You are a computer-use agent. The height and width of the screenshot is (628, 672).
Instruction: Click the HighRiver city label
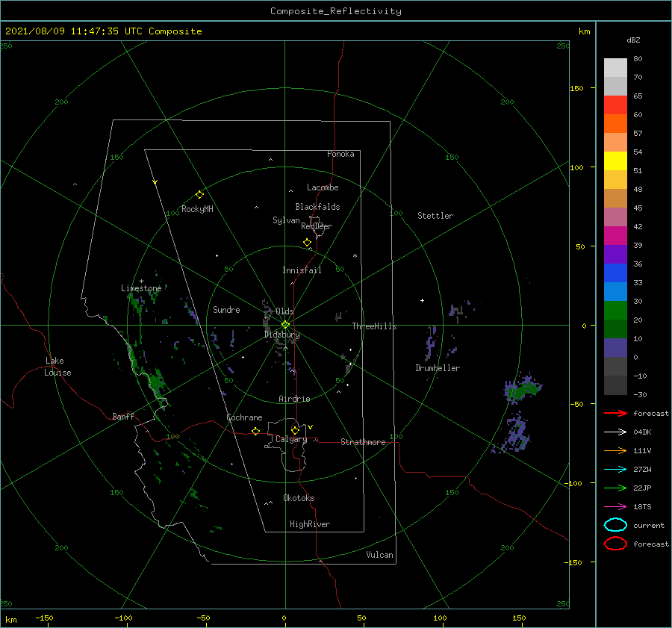click(310, 524)
